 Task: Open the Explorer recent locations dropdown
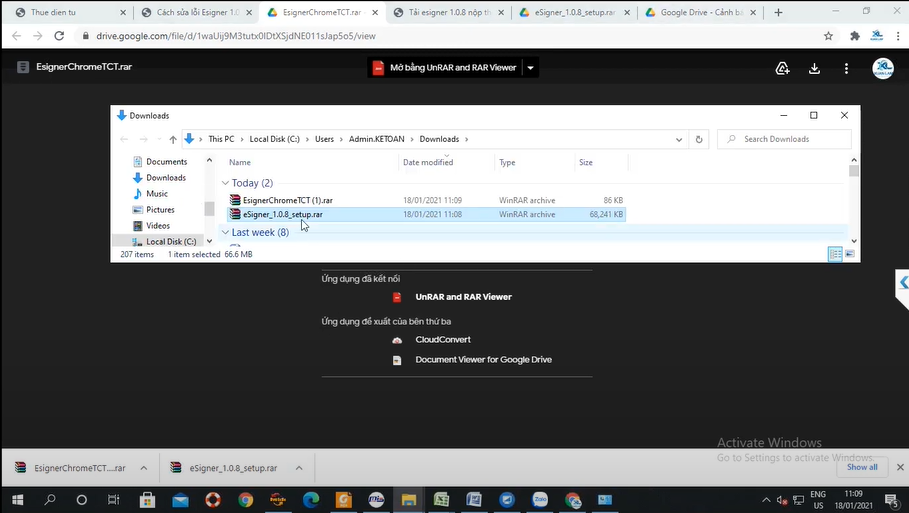click(x=159, y=139)
